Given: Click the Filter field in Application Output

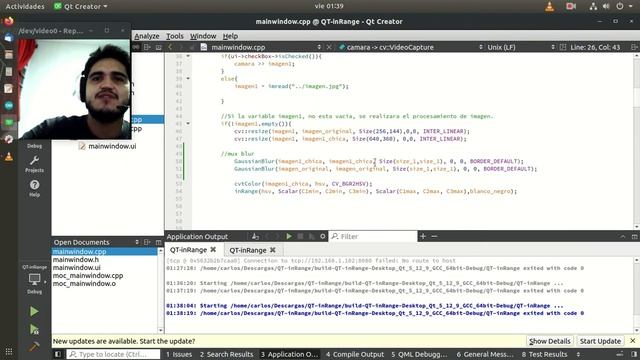Looking at the screenshot, I should click(373, 236).
